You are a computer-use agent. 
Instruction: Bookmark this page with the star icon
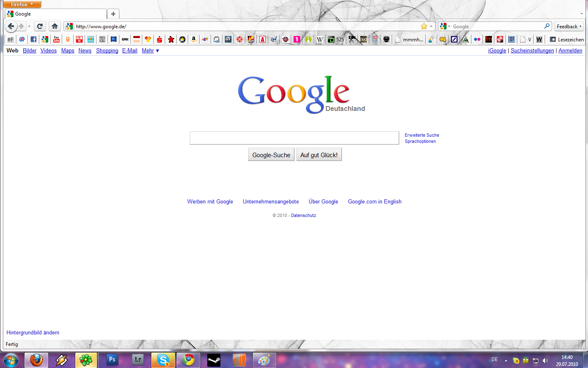(424, 26)
